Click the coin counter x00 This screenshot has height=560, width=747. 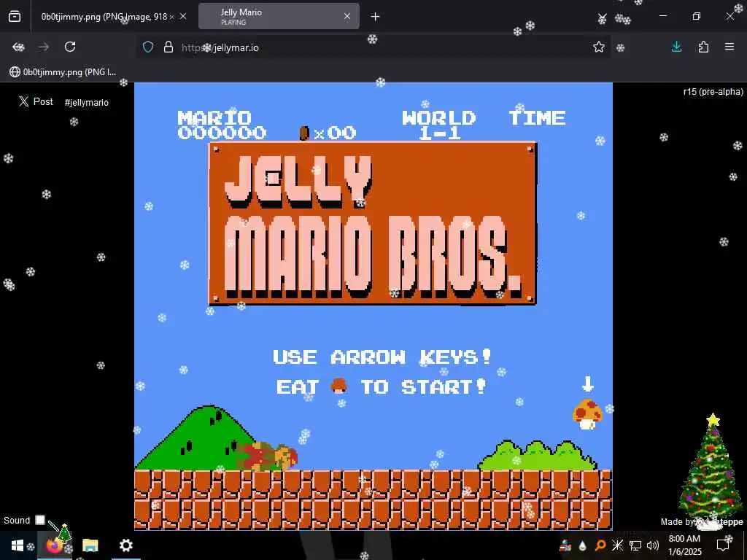328,133
